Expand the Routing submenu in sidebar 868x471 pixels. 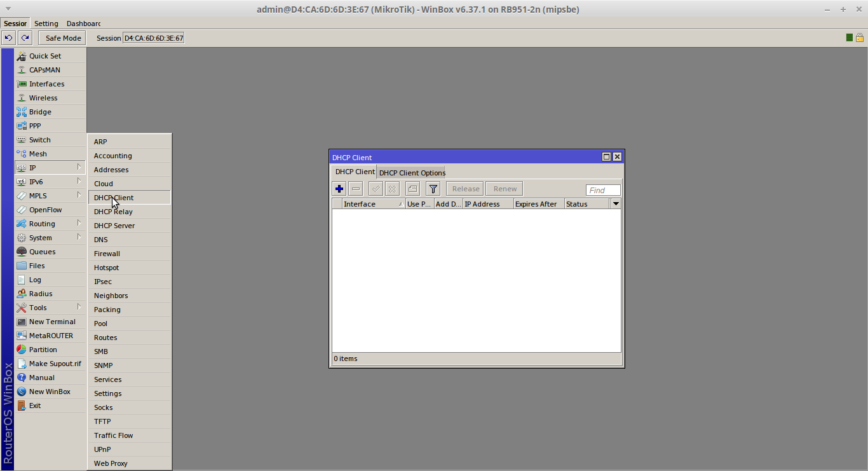(x=50, y=224)
